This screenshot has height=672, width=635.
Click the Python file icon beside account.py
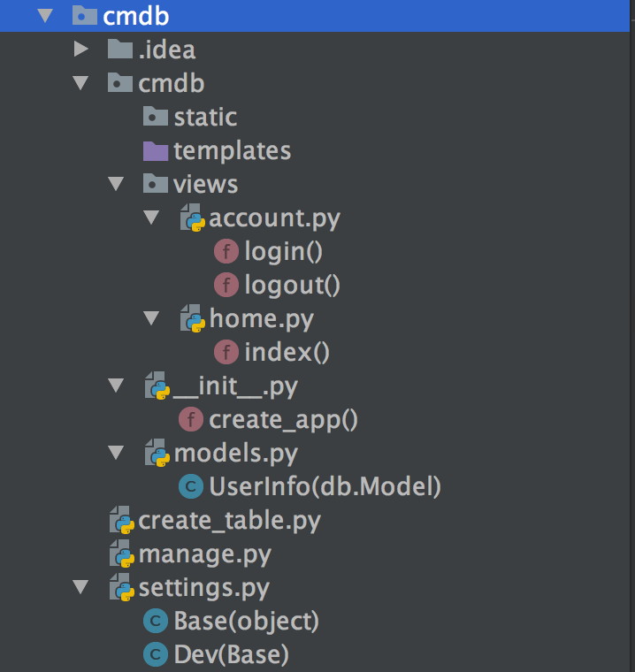192,218
